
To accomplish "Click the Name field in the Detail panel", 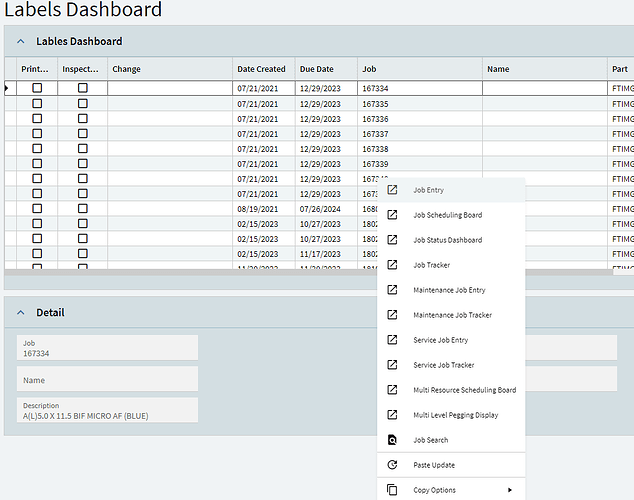I will 108,379.
